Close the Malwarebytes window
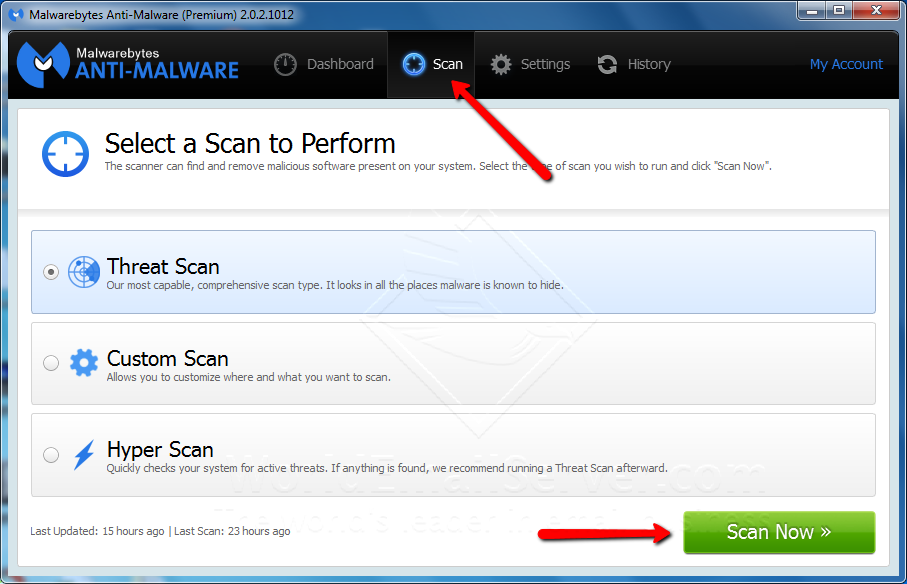Screen dimensions: 907x584 877,10
